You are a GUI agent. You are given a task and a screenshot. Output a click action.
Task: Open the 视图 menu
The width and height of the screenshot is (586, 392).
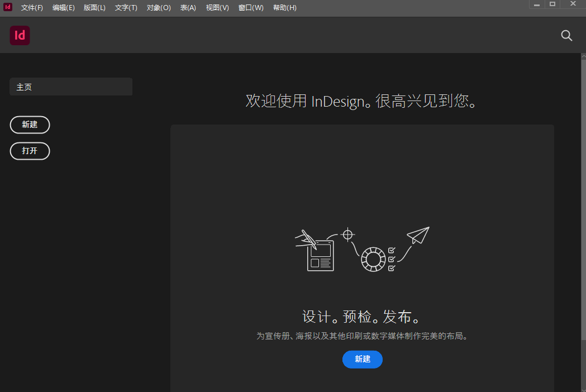[217, 7]
